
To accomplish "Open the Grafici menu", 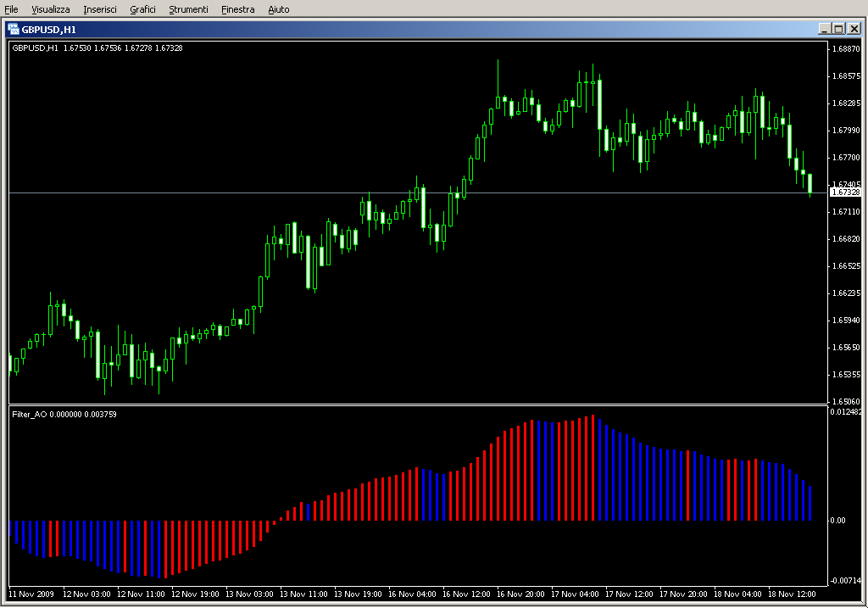I will click(142, 9).
